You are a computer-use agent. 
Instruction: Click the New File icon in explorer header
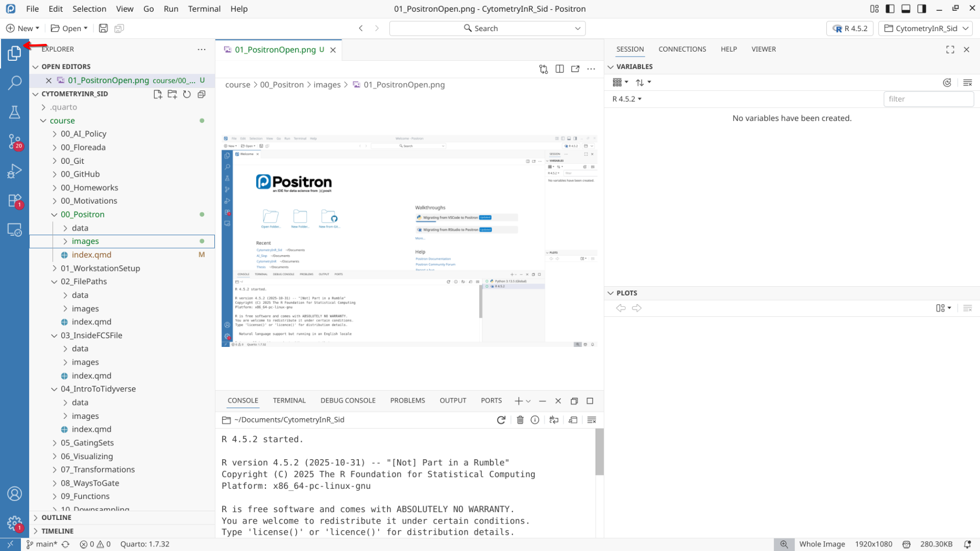[158, 94]
